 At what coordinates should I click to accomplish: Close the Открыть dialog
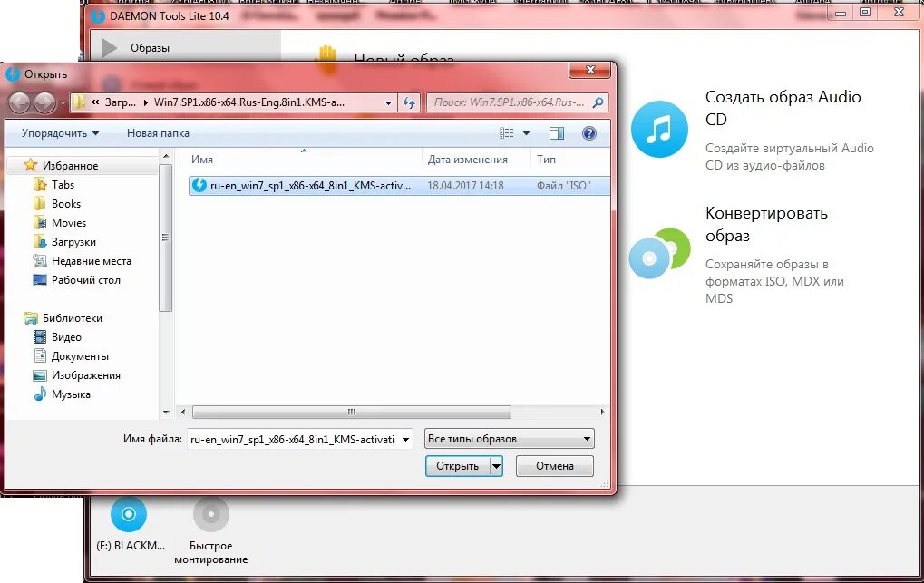coord(590,70)
